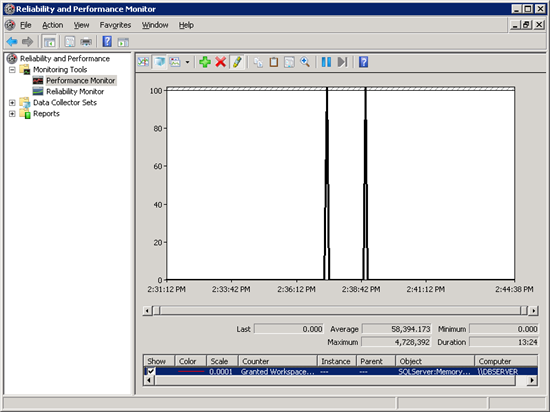Toggle the Highlight pencil icon
The height and width of the screenshot is (412, 550).
[x=237, y=62]
